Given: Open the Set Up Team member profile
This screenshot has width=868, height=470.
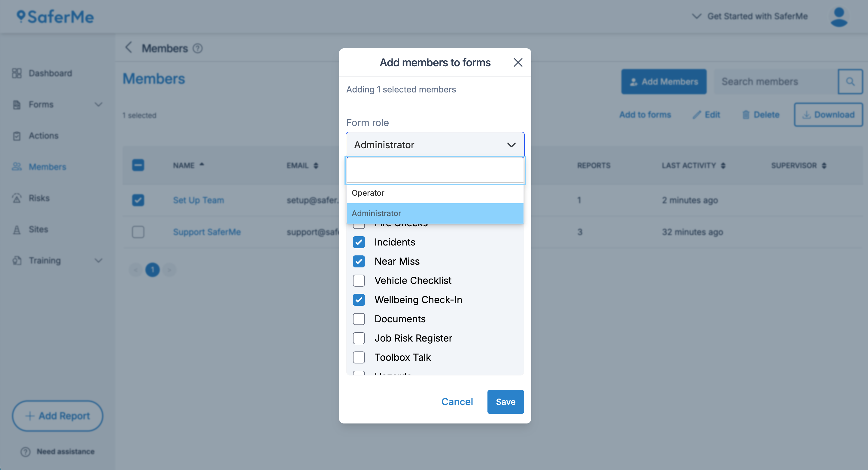Looking at the screenshot, I should (x=198, y=200).
